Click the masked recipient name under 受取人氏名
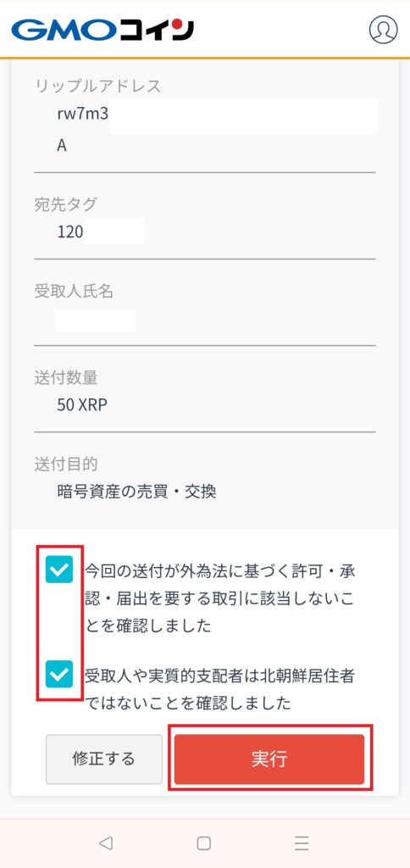Image resolution: width=410 pixels, height=868 pixels. pos(95,320)
